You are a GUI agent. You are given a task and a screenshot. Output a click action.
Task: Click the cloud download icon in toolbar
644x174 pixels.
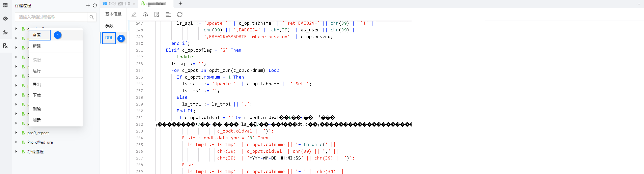(145, 14)
